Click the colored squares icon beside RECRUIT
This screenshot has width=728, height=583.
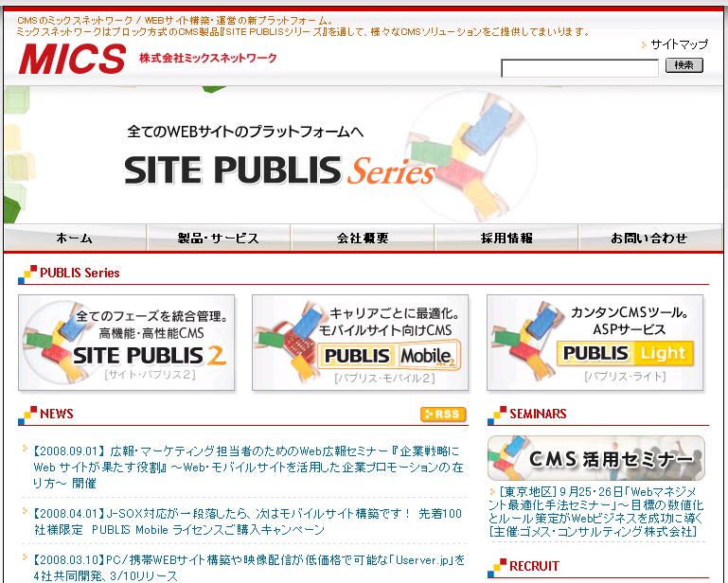[497, 568]
